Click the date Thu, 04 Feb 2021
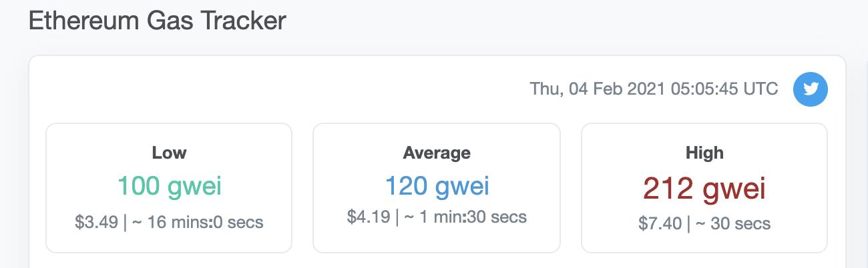 click(x=598, y=89)
